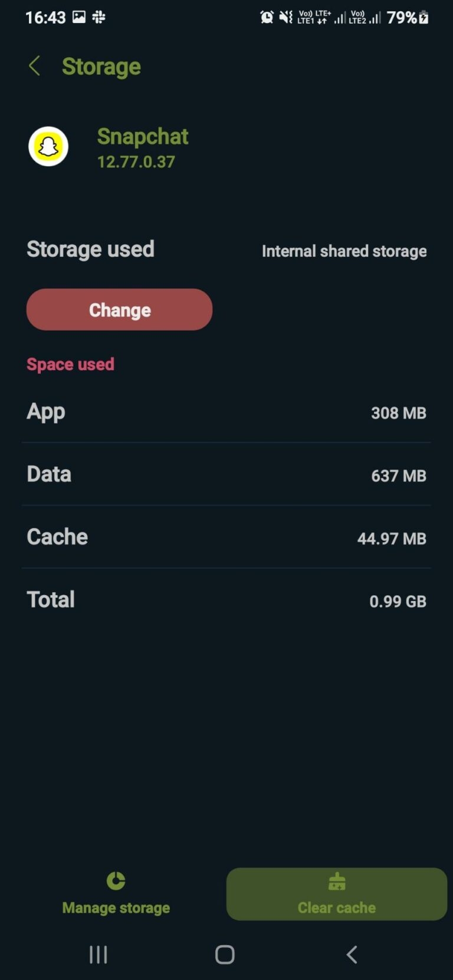
Task: Select the App 308 MB row
Action: [226, 413]
